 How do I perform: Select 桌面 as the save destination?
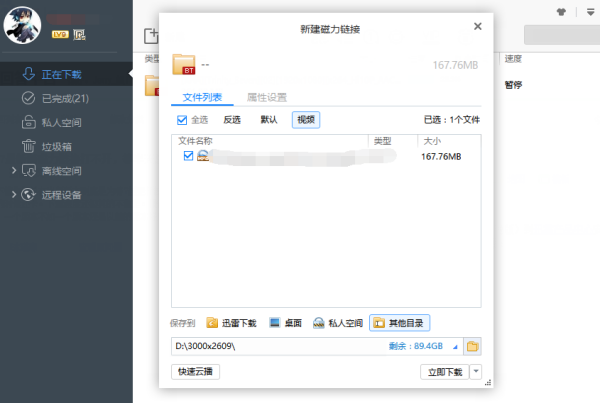coord(285,323)
